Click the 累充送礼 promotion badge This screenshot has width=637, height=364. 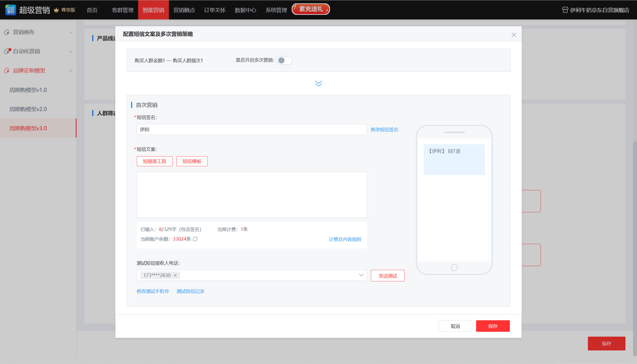pos(311,9)
